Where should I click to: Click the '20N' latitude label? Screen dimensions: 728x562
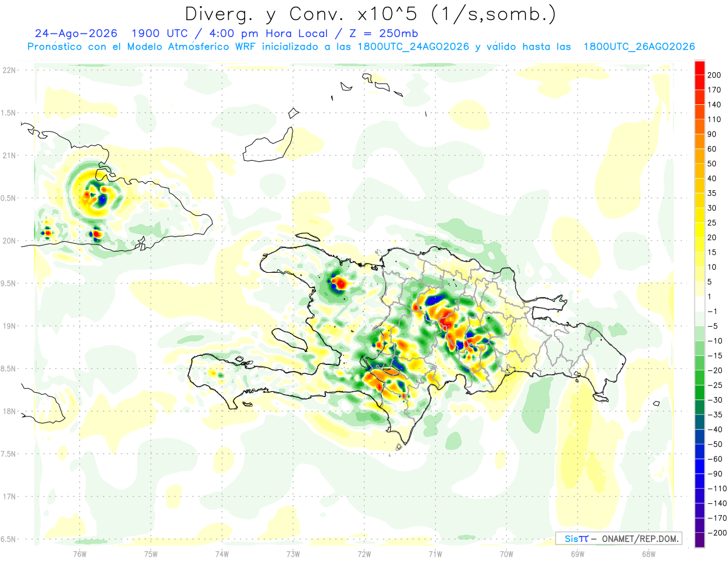(x=9, y=241)
